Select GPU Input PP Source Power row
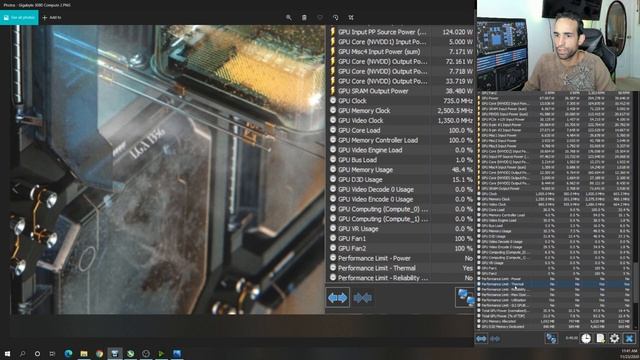The image size is (640, 360). pos(400,32)
